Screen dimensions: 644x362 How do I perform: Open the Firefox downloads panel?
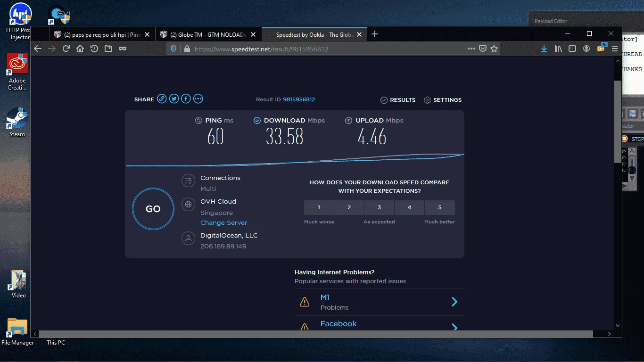tap(544, 49)
